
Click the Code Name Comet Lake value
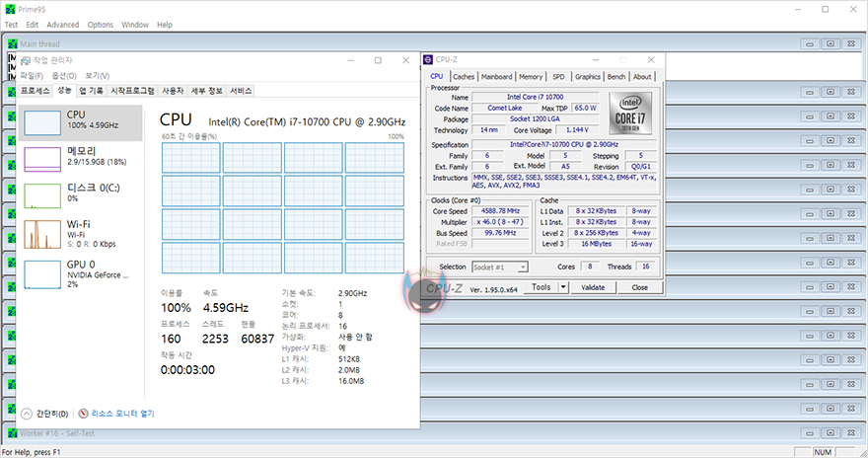pyautogui.click(x=504, y=108)
